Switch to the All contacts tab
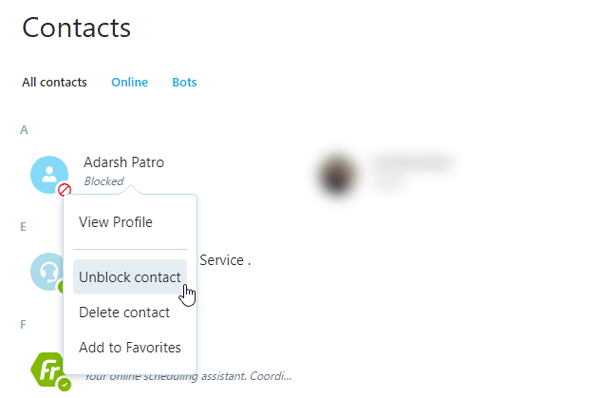The height and width of the screenshot is (398, 600). tap(54, 82)
